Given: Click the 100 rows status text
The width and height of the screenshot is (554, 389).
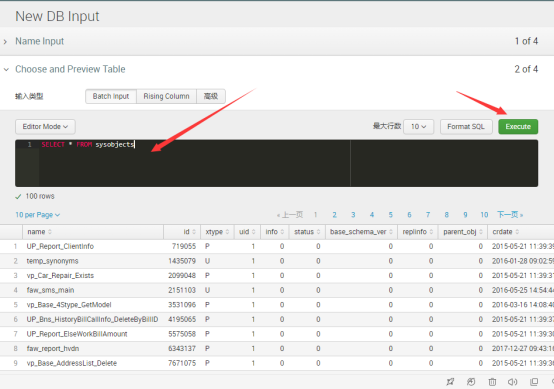Looking at the screenshot, I should pos(40,196).
